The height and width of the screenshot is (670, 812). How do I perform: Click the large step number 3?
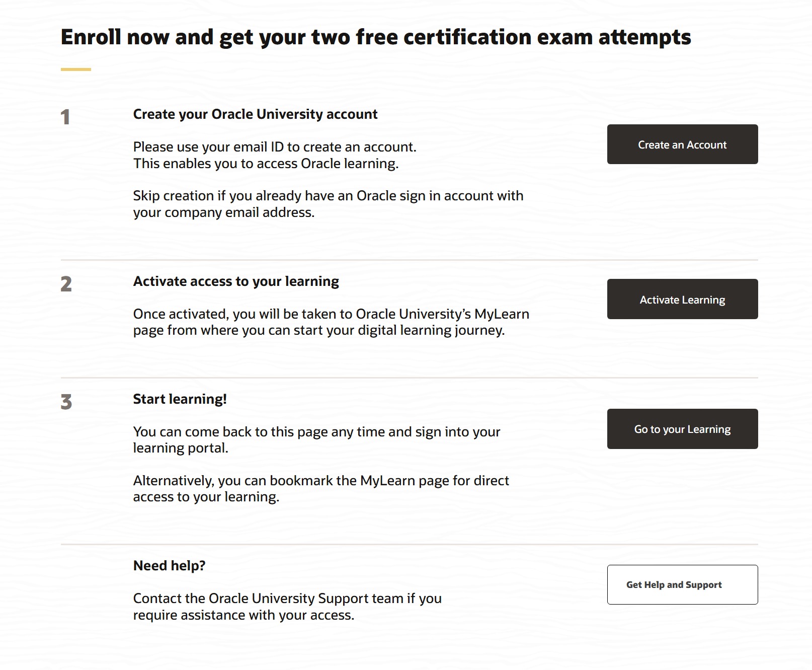[66, 402]
